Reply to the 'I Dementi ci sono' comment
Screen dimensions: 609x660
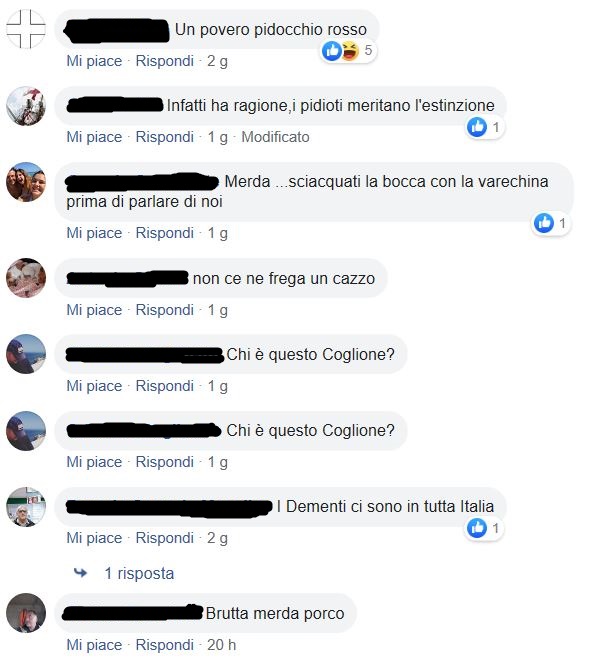[x=165, y=538]
